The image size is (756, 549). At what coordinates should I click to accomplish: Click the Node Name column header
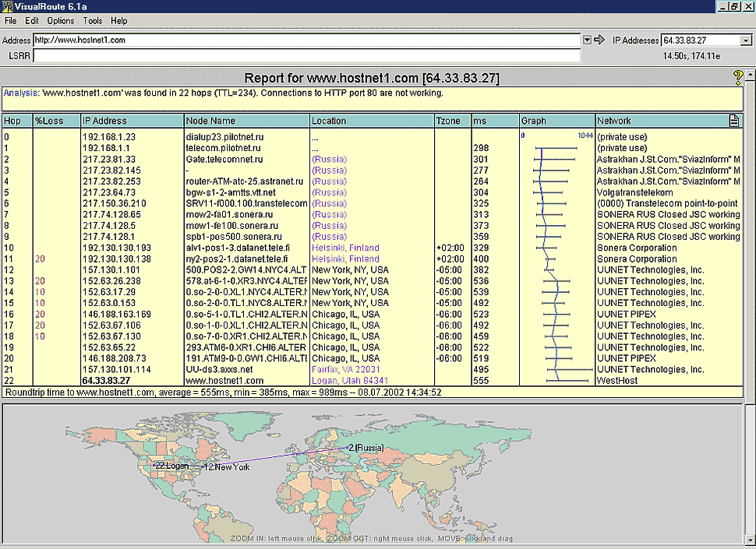coord(247,121)
